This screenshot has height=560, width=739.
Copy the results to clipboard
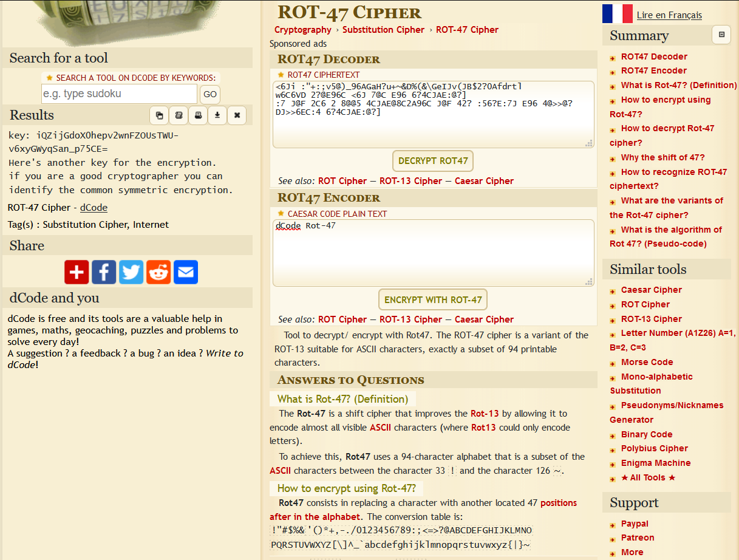coord(159,115)
